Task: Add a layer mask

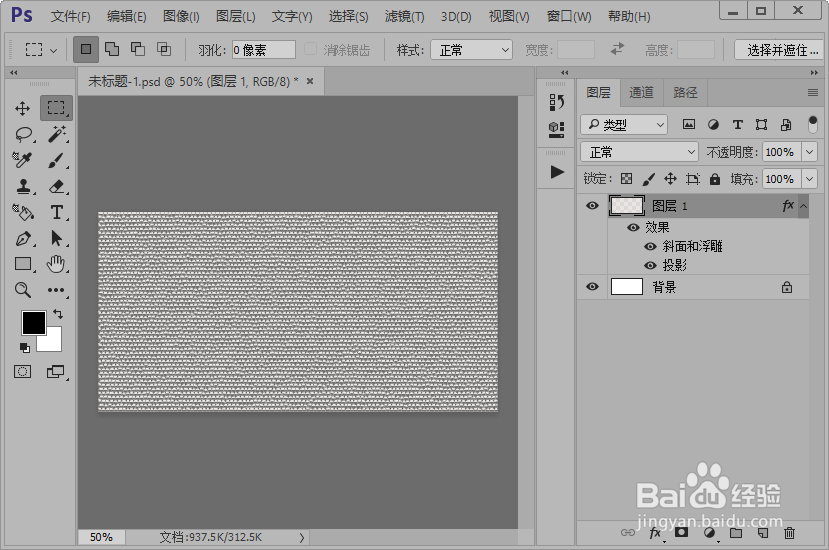Action: 681,533
